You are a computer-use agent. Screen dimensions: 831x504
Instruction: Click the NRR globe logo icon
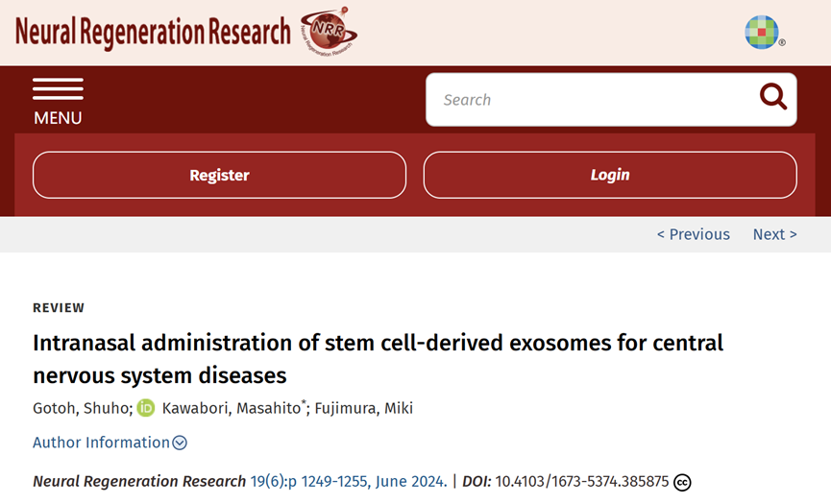point(328,32)
